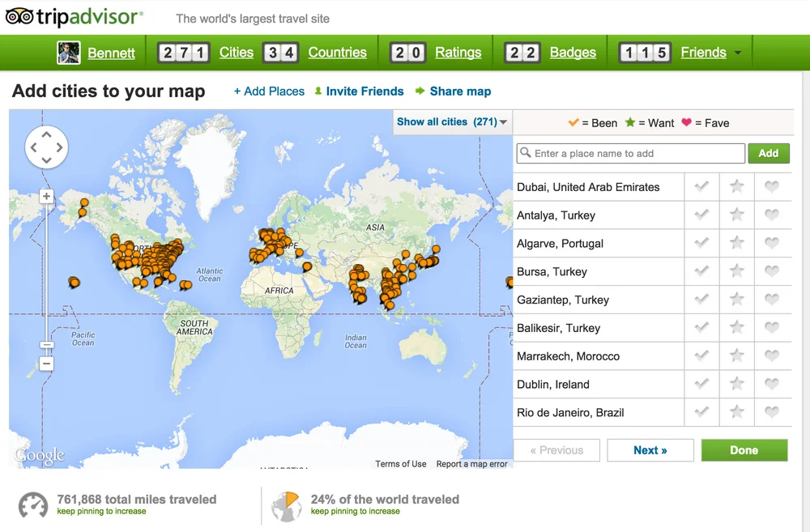Image resolution: width=810 pixels, height=532 pixels.
Task: Click the green Add button
Action: [x=768, y=153]
